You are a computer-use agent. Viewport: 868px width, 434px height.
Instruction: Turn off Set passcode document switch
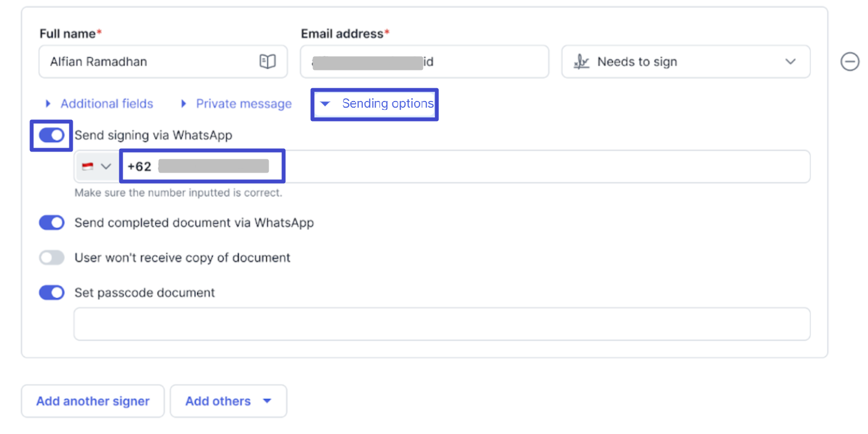click(x=52, y=292)
